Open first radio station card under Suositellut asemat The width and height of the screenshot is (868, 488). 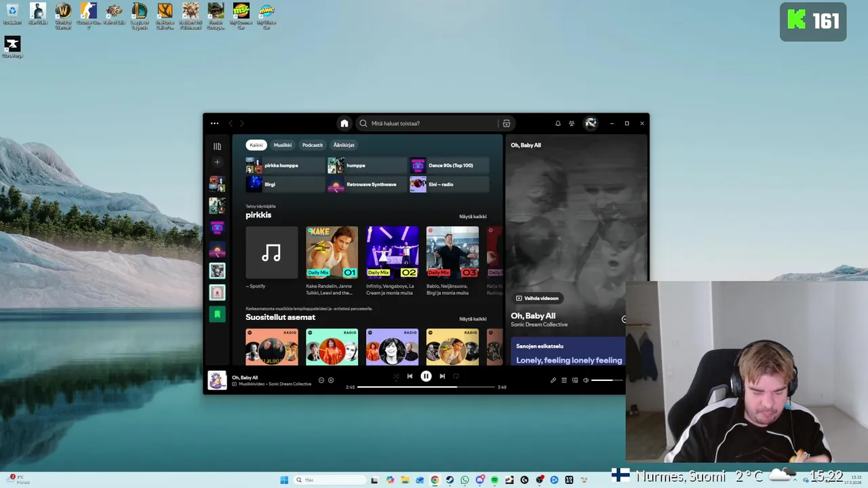(271, 347)
